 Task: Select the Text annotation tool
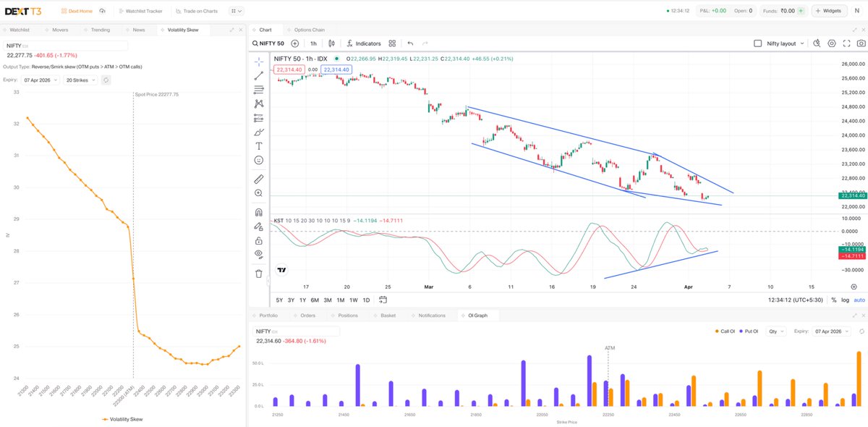point(259,146)
